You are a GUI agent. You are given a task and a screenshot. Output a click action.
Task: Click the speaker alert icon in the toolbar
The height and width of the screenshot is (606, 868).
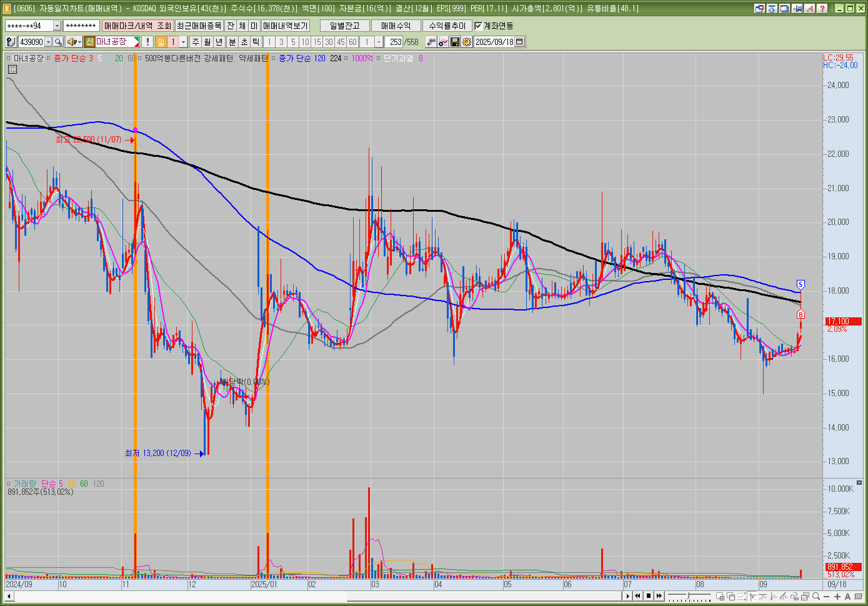point(71,42)
